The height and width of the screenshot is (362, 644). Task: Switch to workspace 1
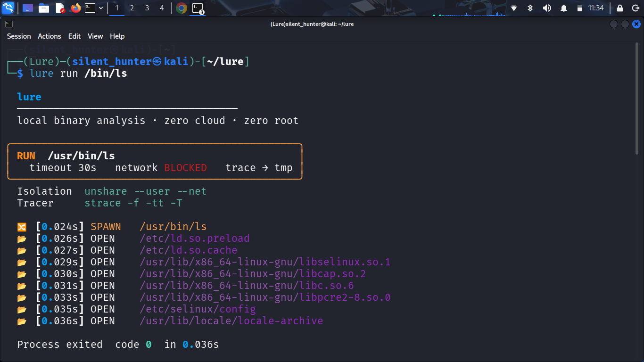(x=117, y=8)
